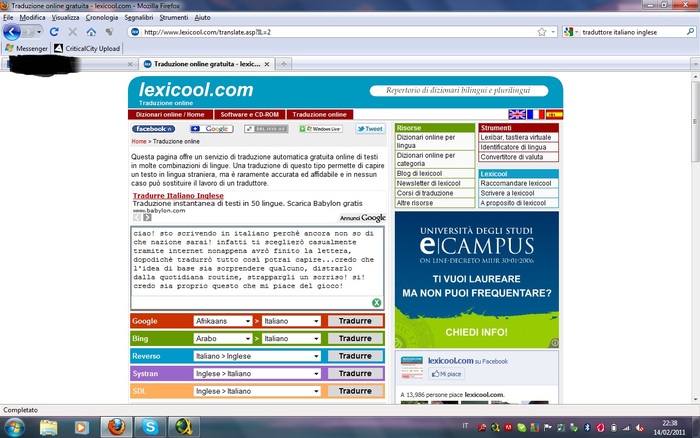Click Tradurre in the Bing row
The height and width of the screenshot is (438, 700).
355,338
